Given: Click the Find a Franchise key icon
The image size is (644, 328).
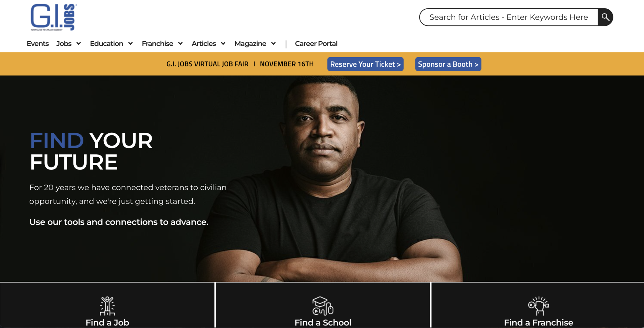Looking at the screenshot, I should [538, 306].
